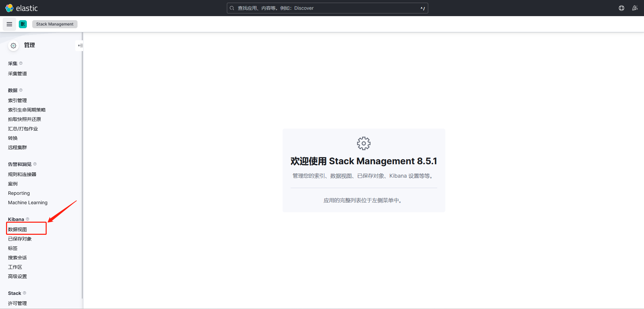Open 采集管道 in sidebar
The width and height of the screenshot is (644, 309).
click(x=17, y=74)
